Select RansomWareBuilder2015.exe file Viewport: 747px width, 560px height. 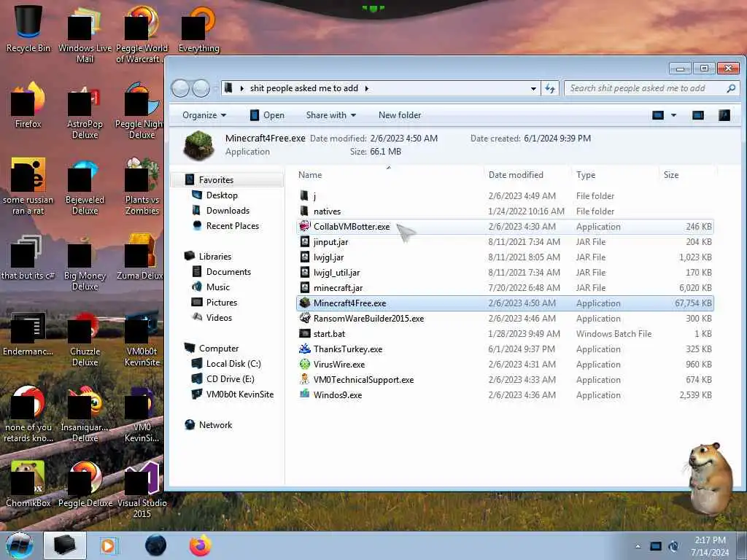[505, 318]
